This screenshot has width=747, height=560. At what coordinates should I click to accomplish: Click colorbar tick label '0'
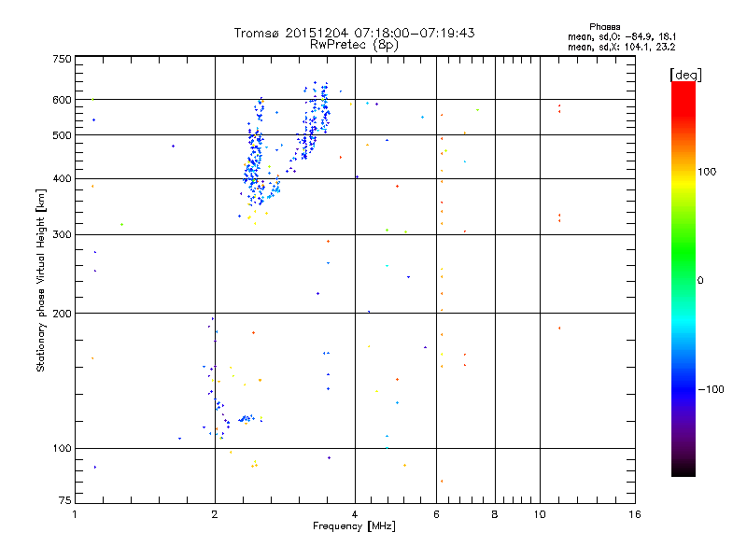click(700, 281)
